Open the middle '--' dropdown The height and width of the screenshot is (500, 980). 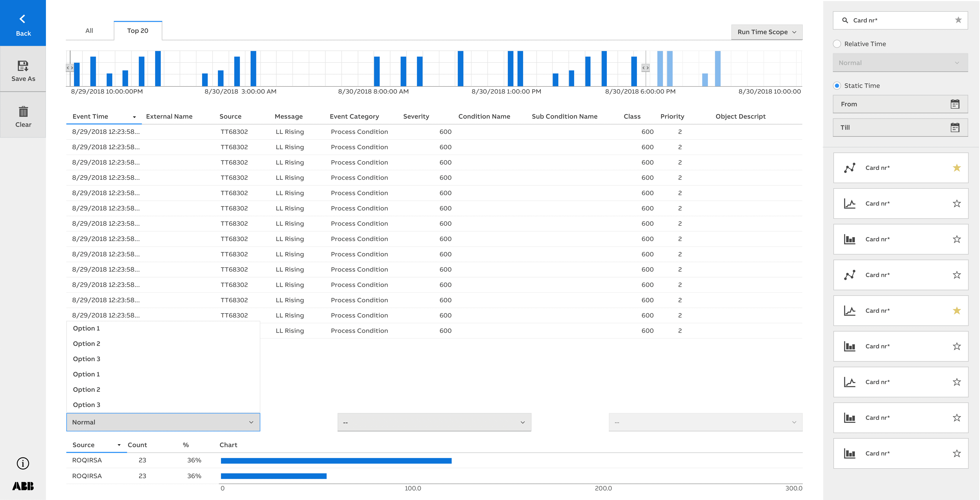click(434, 422)
